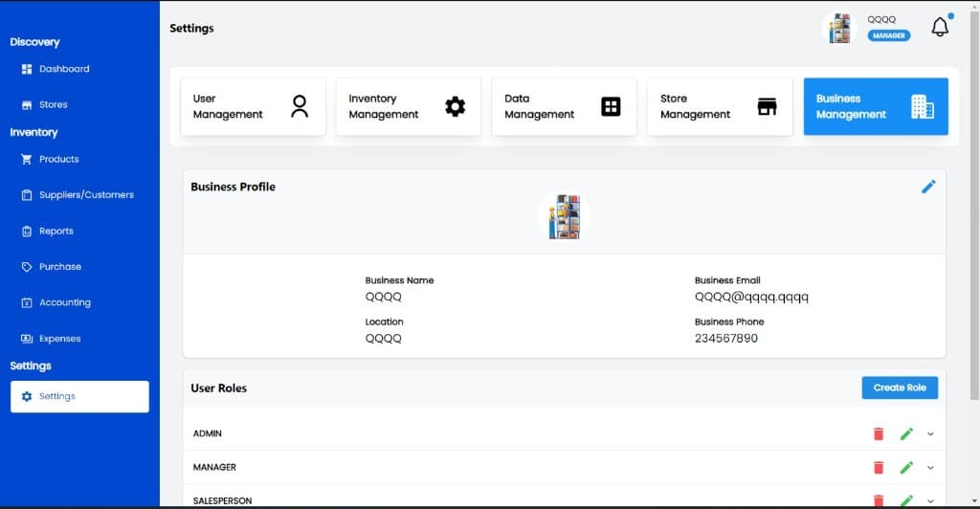Select the Business Management tab
The image size is (980, 509).
[876, 106]
